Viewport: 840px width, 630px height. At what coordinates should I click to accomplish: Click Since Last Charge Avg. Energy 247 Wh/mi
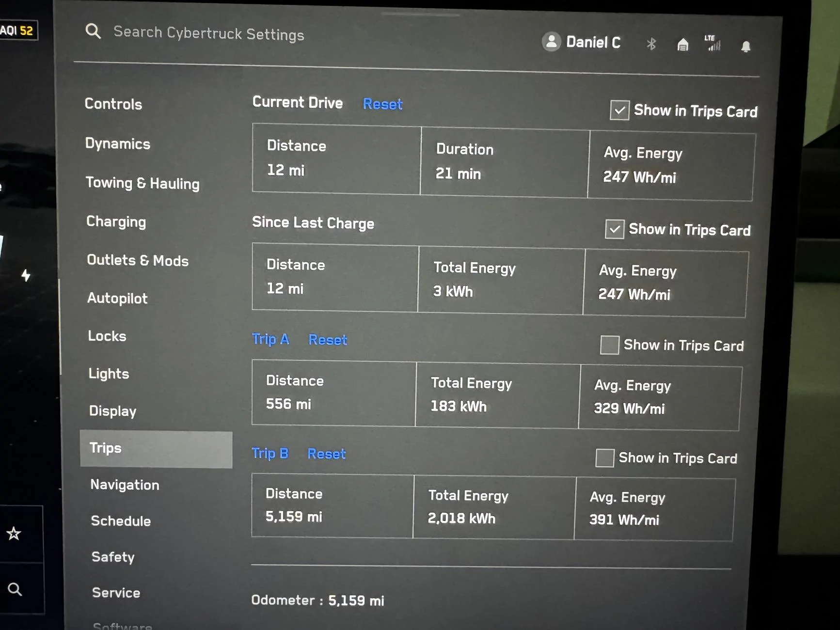(x=666, y=283)
